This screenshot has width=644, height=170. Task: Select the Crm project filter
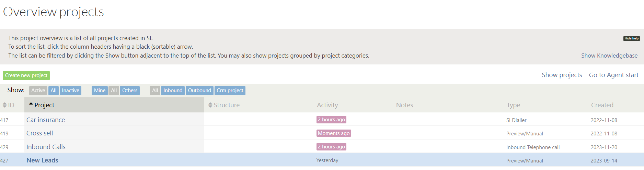tap(230, 90)
